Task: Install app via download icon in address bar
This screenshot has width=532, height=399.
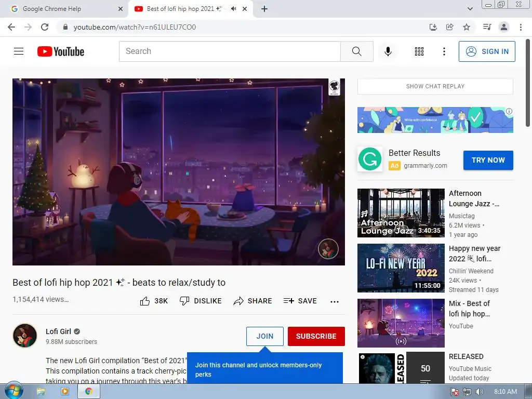Action: pyautogui.click(x=433, y=27)
